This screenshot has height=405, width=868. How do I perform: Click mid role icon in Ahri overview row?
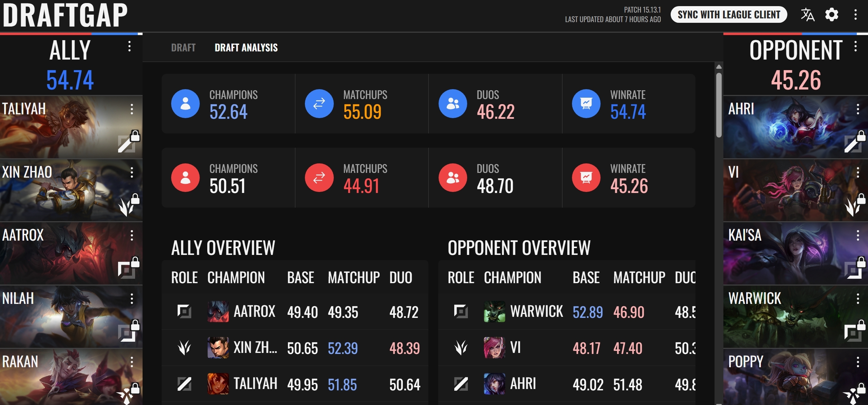point(461,384)
